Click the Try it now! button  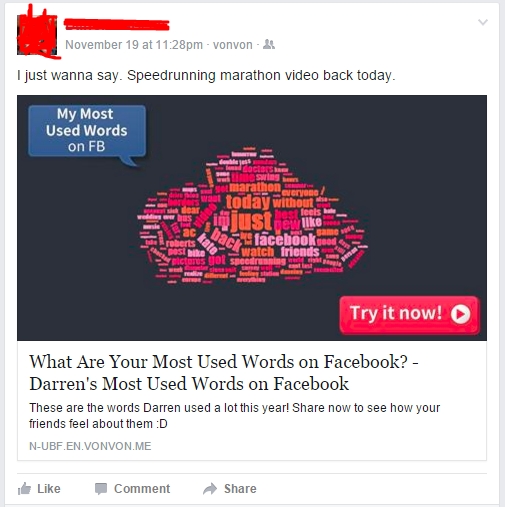410,315
